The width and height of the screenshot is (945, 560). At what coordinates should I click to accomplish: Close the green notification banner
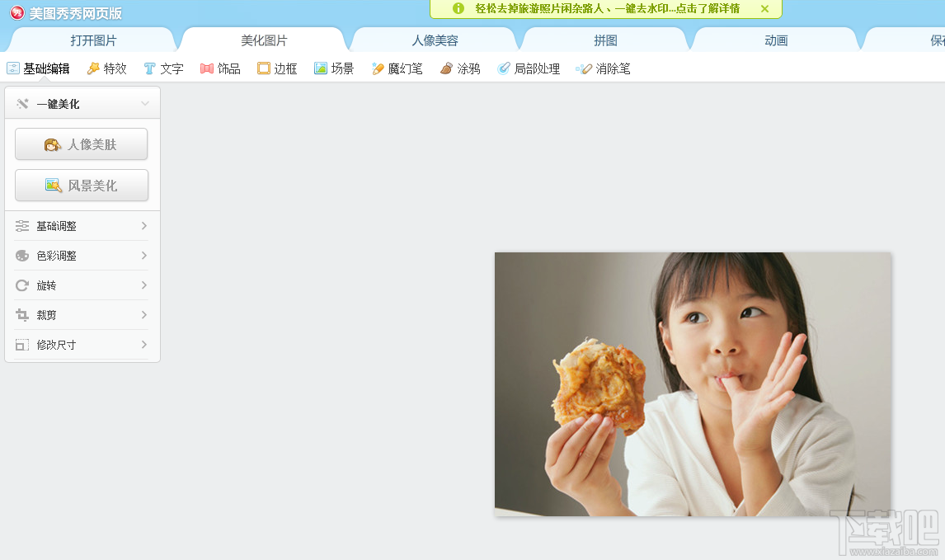click(764, 8)
